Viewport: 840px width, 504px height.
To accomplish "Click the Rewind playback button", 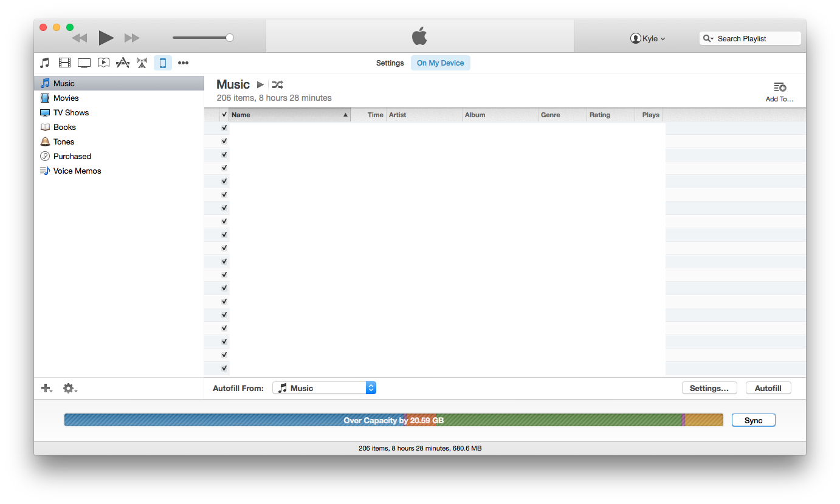I will pos(80,38).
